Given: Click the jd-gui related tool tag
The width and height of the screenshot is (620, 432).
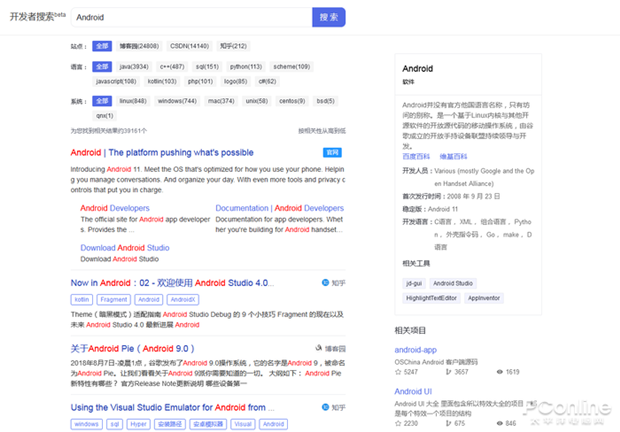Looking at the screenshot, I should 414,283.
